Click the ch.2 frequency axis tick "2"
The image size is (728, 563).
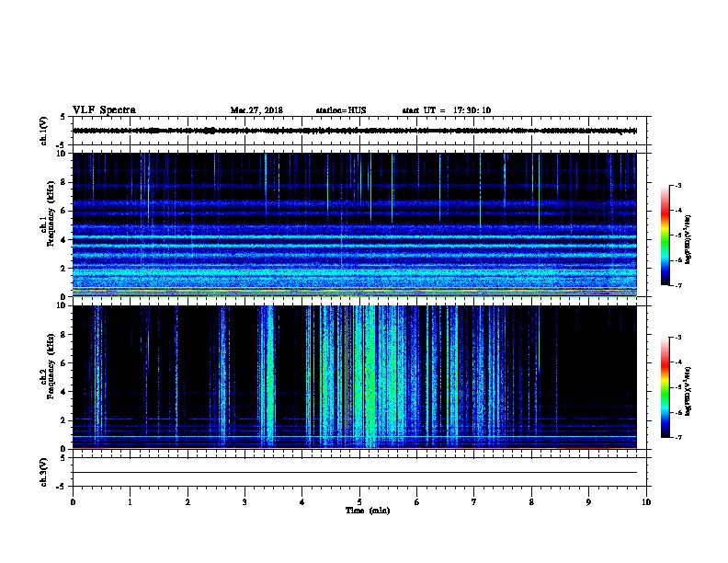[63, 420]
